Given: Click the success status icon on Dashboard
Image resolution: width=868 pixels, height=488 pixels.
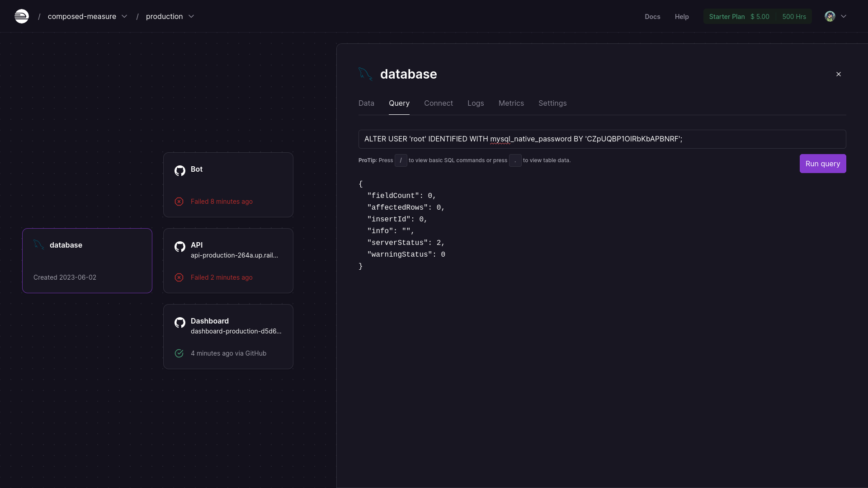Looking at the screenshot, I should click(179, 353).
